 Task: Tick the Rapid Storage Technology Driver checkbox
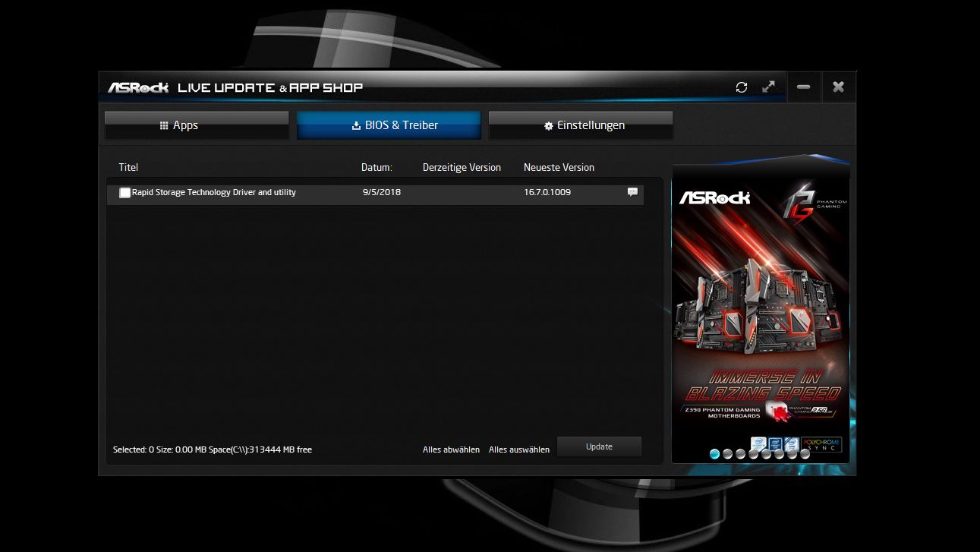click(x=125, y=193)
